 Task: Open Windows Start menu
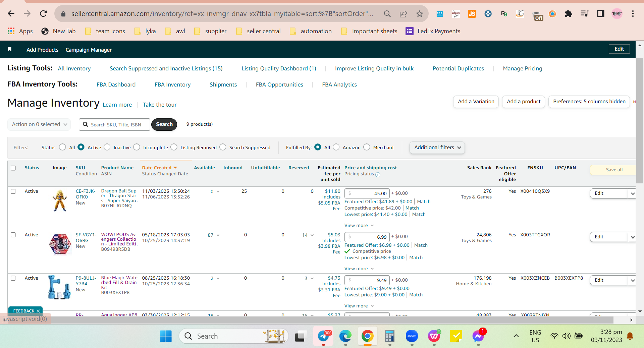(x=166, y=336)
